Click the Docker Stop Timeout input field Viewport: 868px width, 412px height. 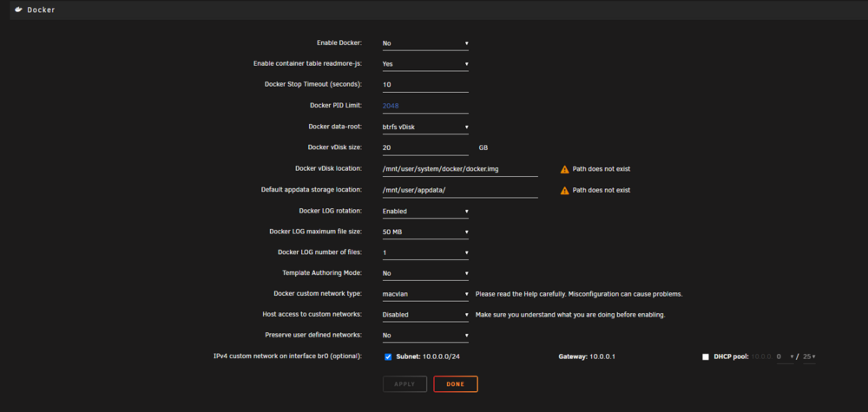(x=425, y=85)
